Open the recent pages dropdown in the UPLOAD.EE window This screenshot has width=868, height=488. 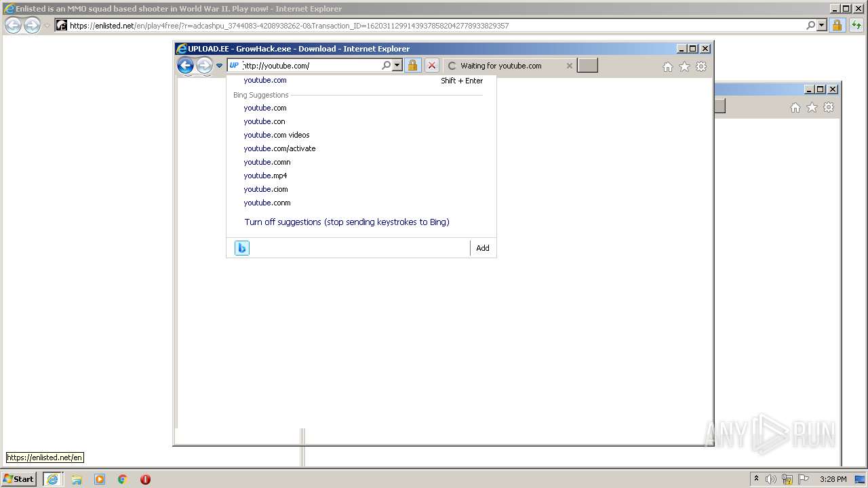pos(219,66)
